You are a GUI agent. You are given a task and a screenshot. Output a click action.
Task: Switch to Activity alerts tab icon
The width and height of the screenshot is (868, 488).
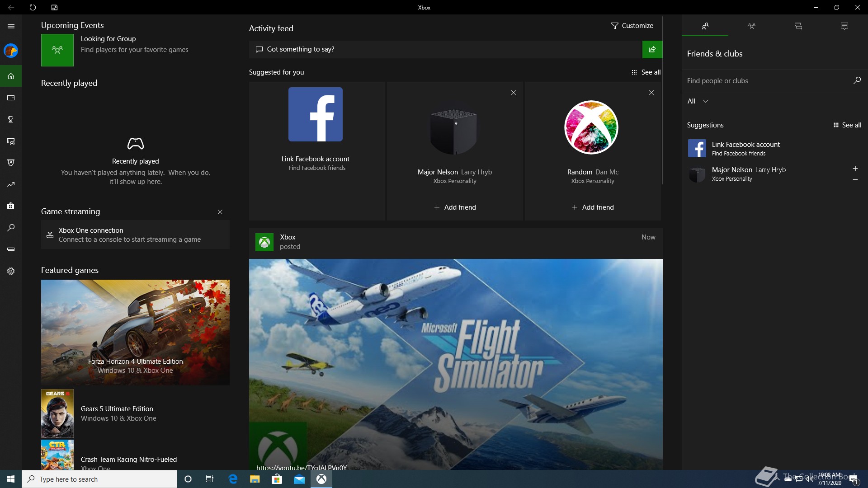[844, 26]
